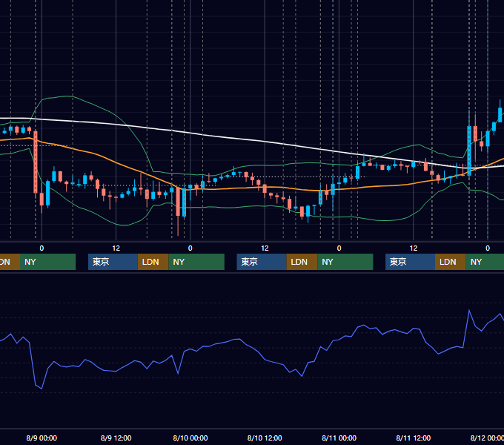
Task: Click the 8/9 LDN session block
Action: (153, 262)
